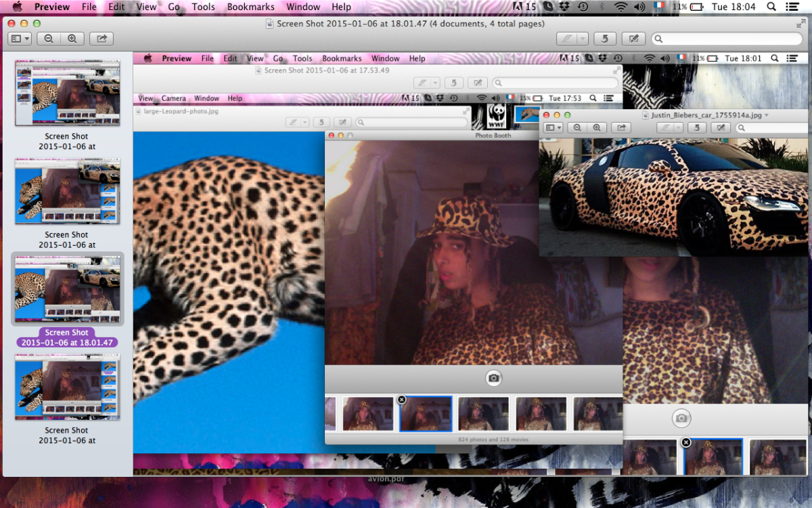The height and width of the screenshot is (508, 812).
Task: Click the clock showing Tue 18:04
Action: point(734,7)
